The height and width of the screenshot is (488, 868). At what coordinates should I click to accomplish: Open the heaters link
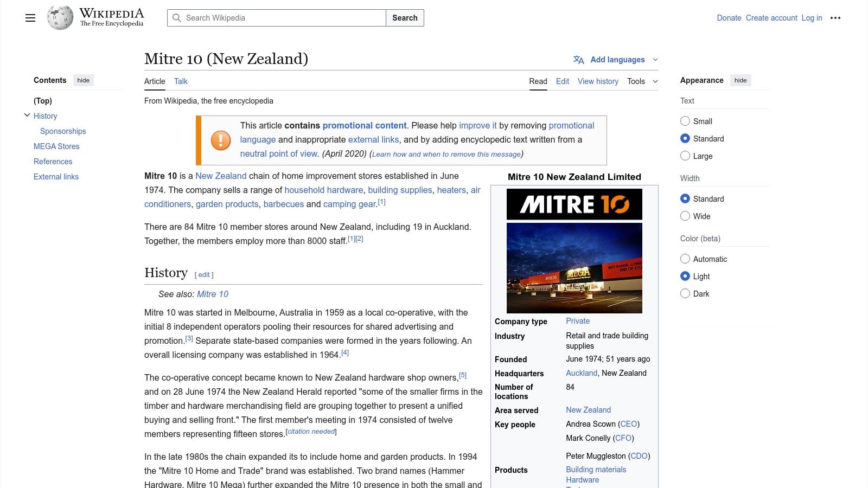pos(451,190)
